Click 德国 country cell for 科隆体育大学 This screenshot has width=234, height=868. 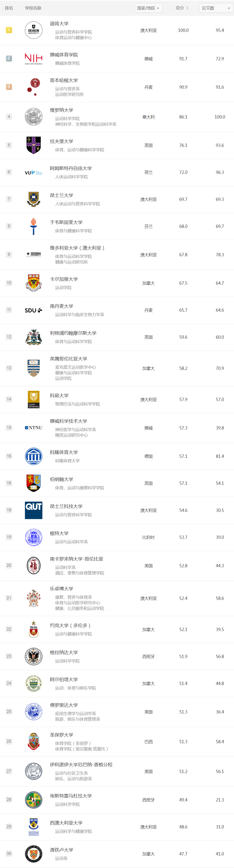[x=148, y=456]
